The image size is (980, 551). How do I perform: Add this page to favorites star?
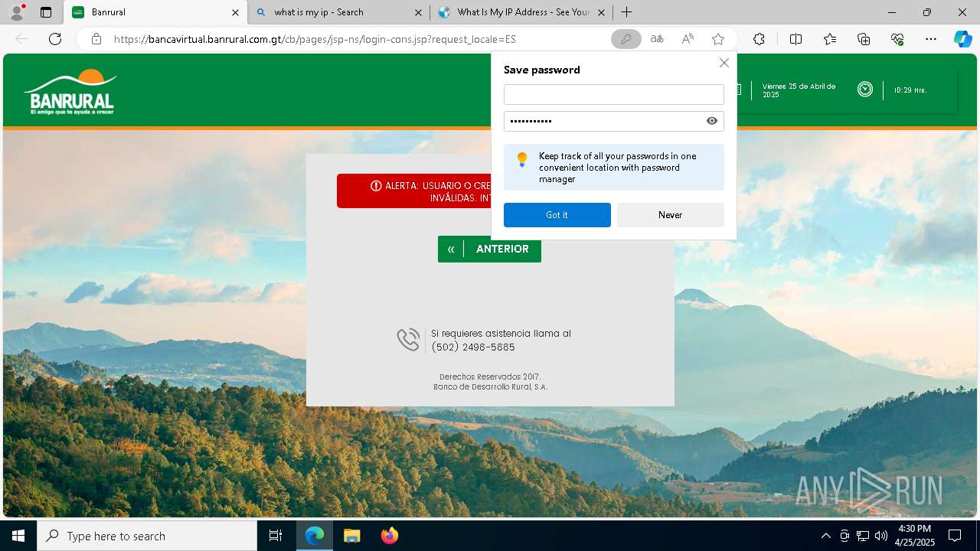click(718, 39)
